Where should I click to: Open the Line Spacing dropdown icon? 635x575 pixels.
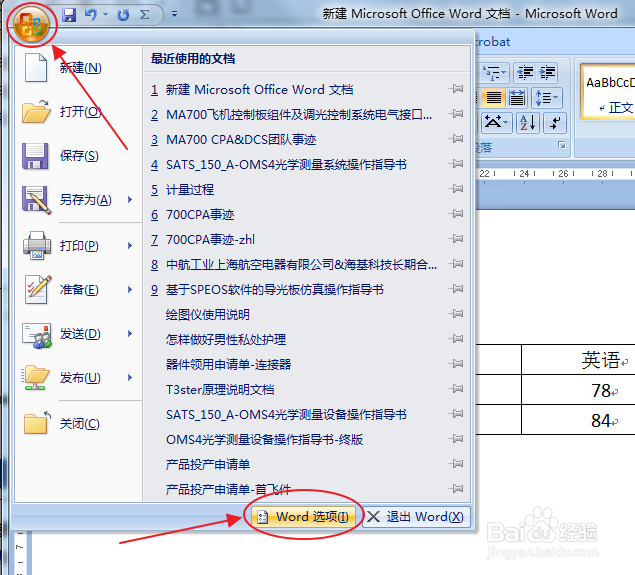[547, 98]
